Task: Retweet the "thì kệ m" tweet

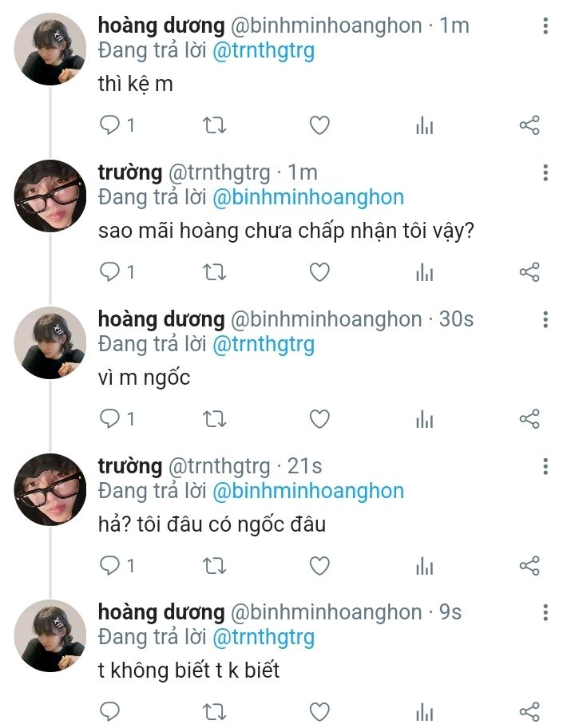Action: tap(215, 125)
